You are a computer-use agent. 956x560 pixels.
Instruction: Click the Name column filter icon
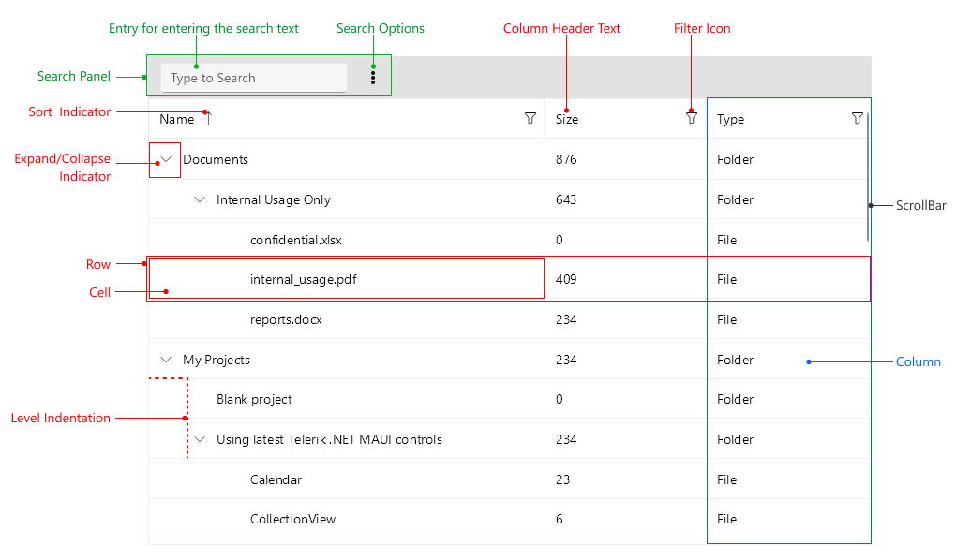coord(530,118)
